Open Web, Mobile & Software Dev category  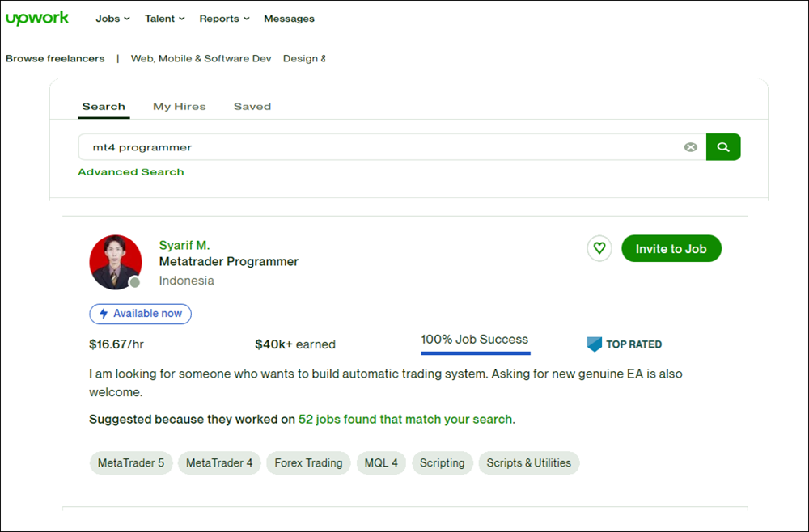201,59
